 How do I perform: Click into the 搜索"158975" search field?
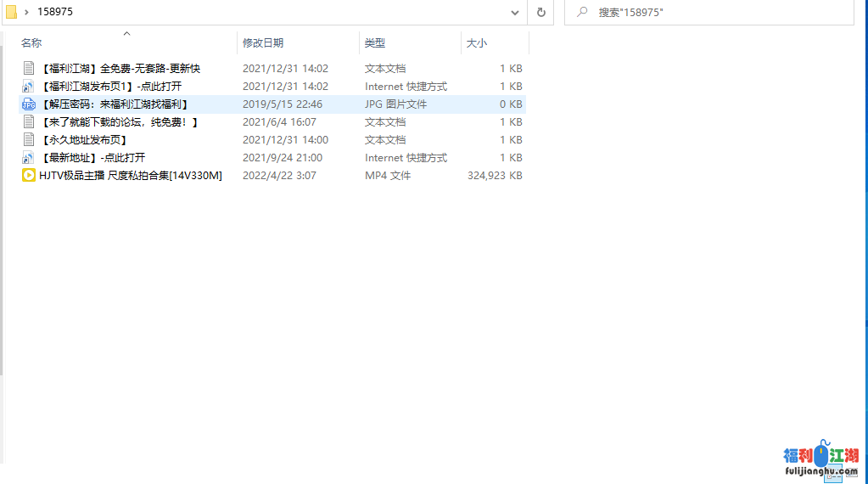point(713,12)
